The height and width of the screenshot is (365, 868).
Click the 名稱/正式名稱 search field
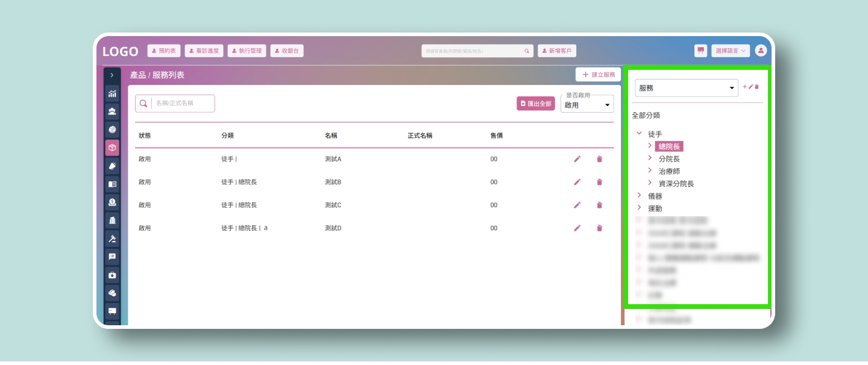(x=181, y=104)
